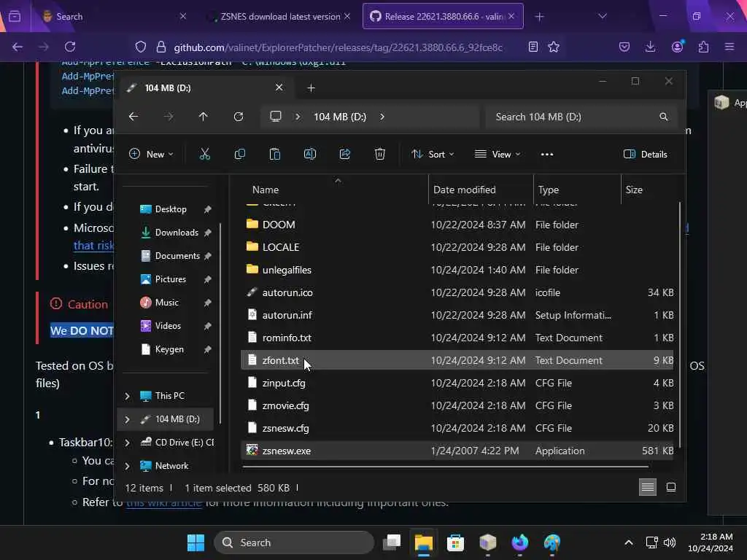The image size is (747, 560).
Task: Open Firefox downloads panel
Action: point(650,47)
